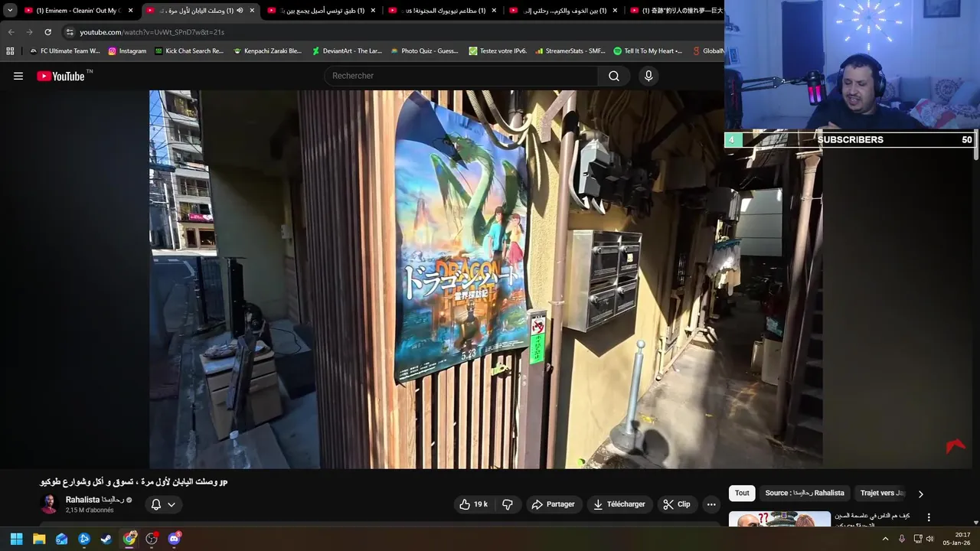Open the Photo Quiz - Guess... bookmark
The image size is (980, 551).
click(424, 51)
